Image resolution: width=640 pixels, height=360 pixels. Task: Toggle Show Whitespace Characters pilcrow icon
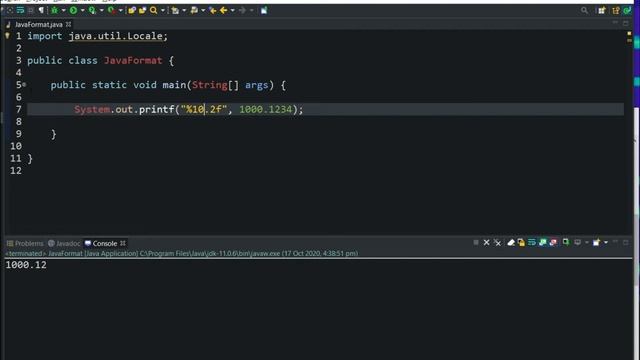click(41, 10)
